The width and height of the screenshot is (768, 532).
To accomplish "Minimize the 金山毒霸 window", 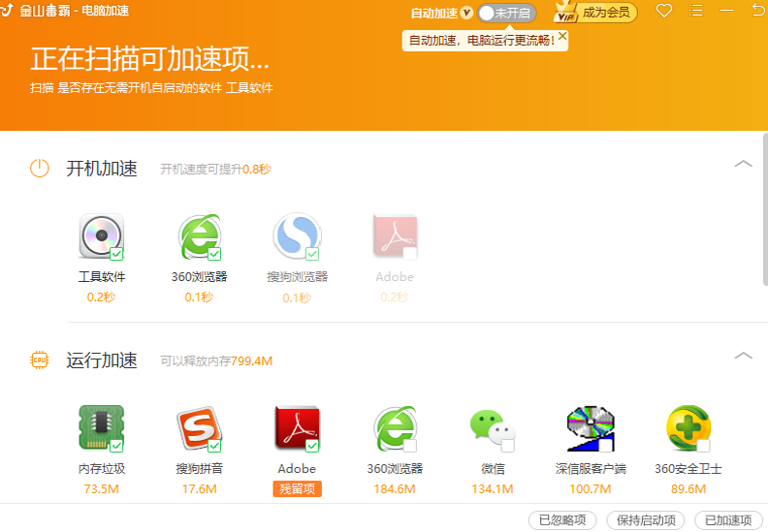I will tap(727, 11).
